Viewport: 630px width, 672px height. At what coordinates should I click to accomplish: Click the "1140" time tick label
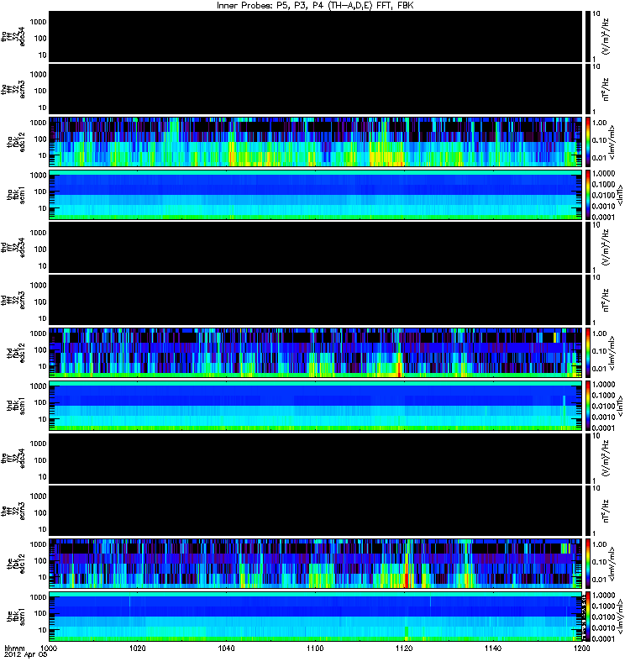(493, 648)
